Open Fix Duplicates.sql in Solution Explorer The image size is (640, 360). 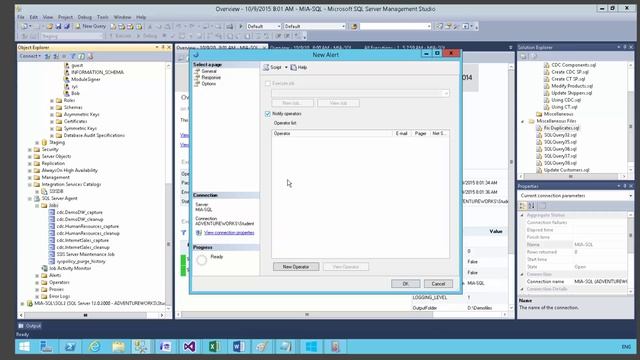[x=561, y=128]
